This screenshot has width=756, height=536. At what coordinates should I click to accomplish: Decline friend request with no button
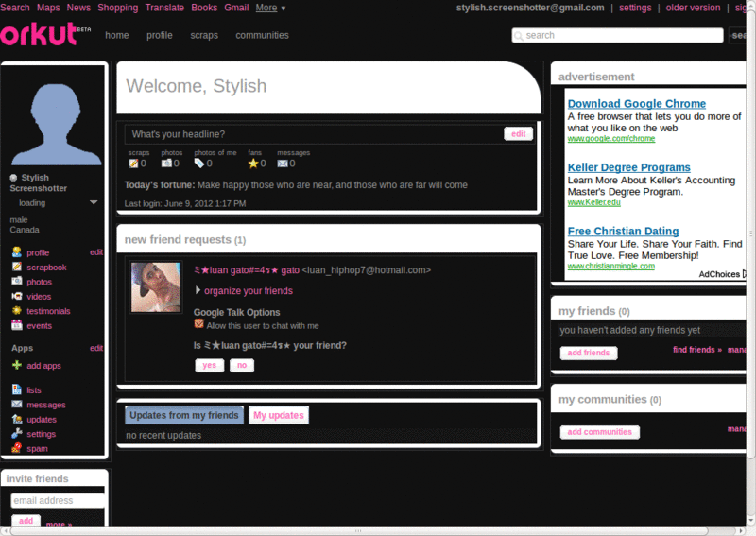coord(242,365)
